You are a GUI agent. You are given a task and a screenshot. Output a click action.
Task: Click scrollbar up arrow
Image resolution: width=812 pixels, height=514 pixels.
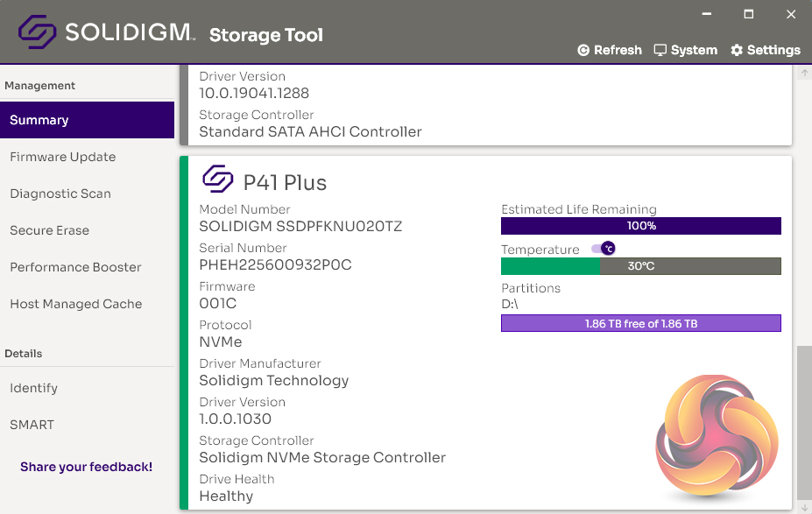(804, 73)
